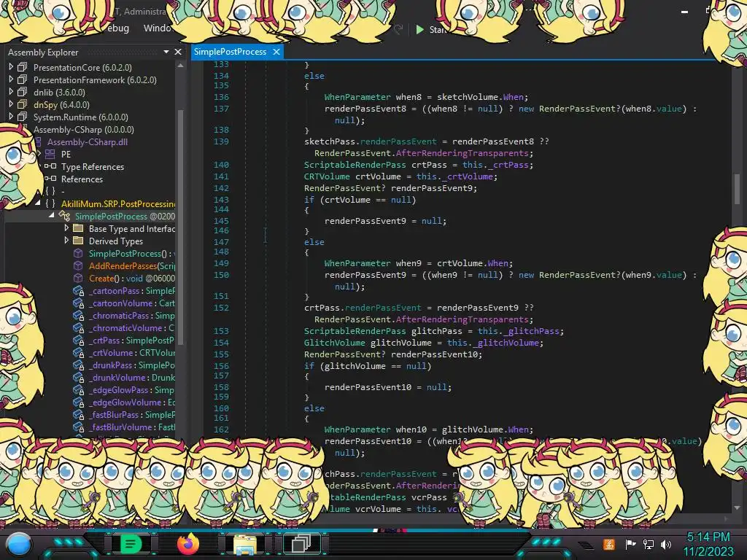Close the SimplePostProcess tab
The width and height of the screenshot is (747, 560).
tap(276, 52)
